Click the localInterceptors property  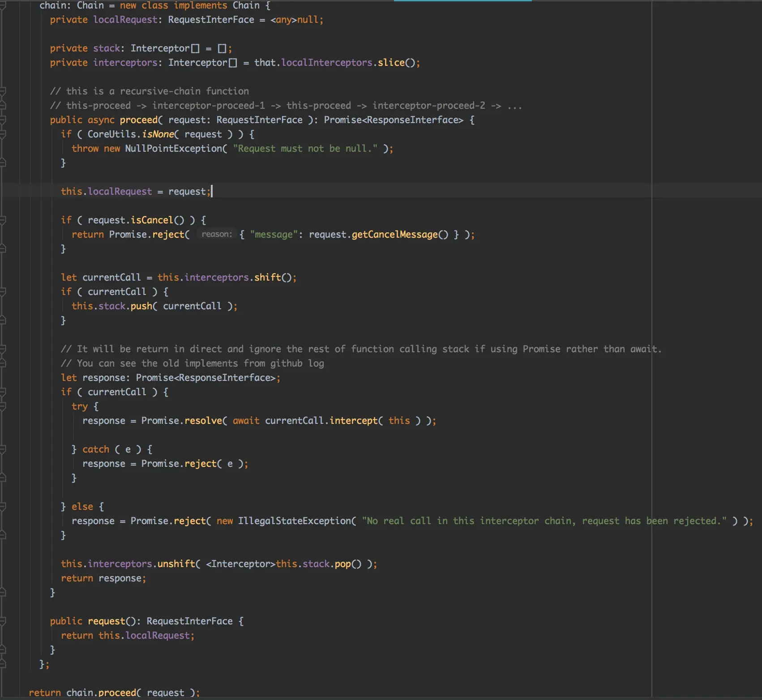tap(327, 62)
